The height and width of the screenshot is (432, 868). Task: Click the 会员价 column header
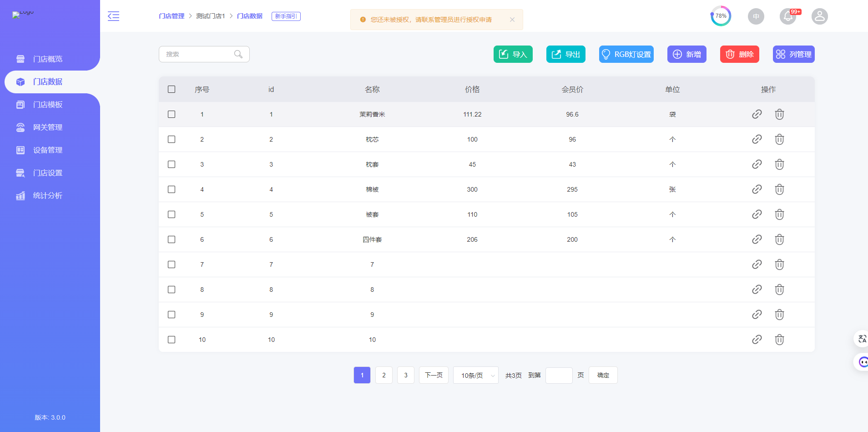(x=572, y=90)
